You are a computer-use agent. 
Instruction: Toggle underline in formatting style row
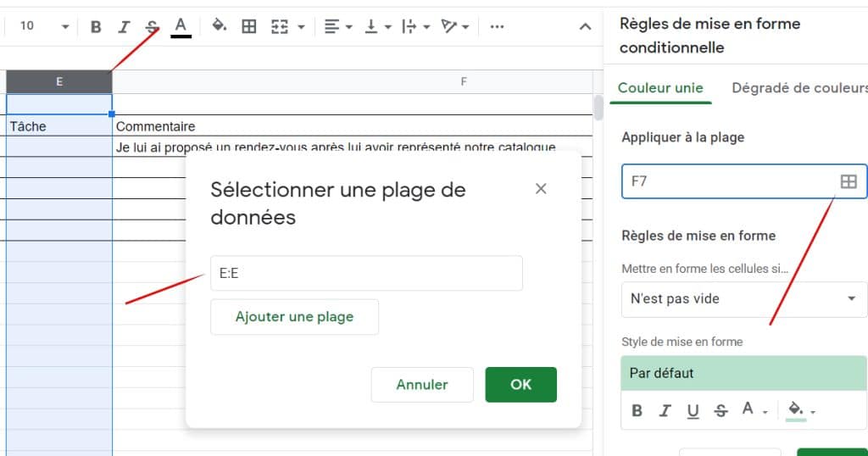[x=693, y=410]
